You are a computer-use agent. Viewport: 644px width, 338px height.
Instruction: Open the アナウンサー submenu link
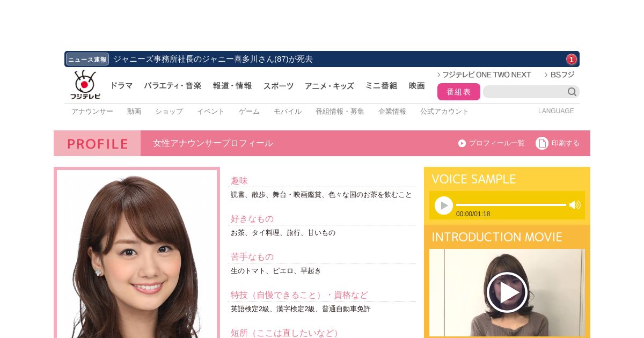point(92,112)
